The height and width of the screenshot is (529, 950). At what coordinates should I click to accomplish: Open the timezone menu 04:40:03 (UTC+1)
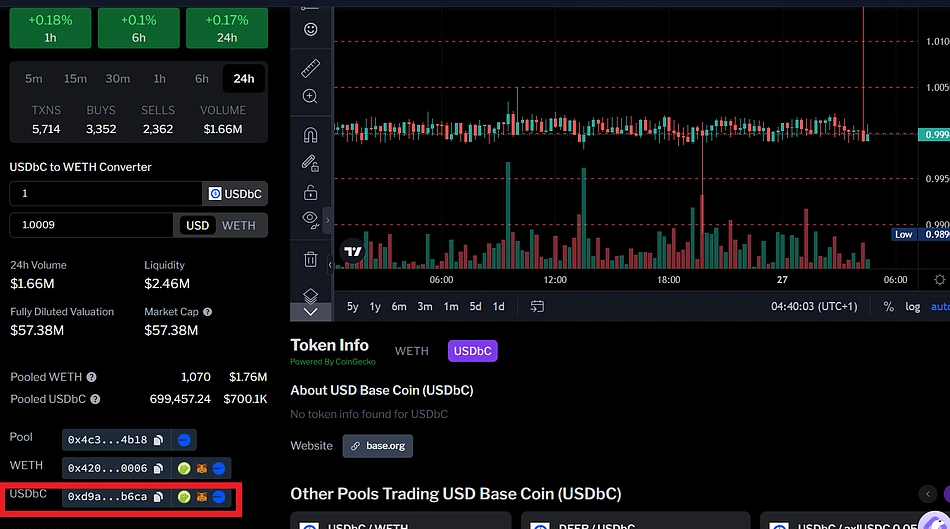pyautogui.click(x=814, y=307)
